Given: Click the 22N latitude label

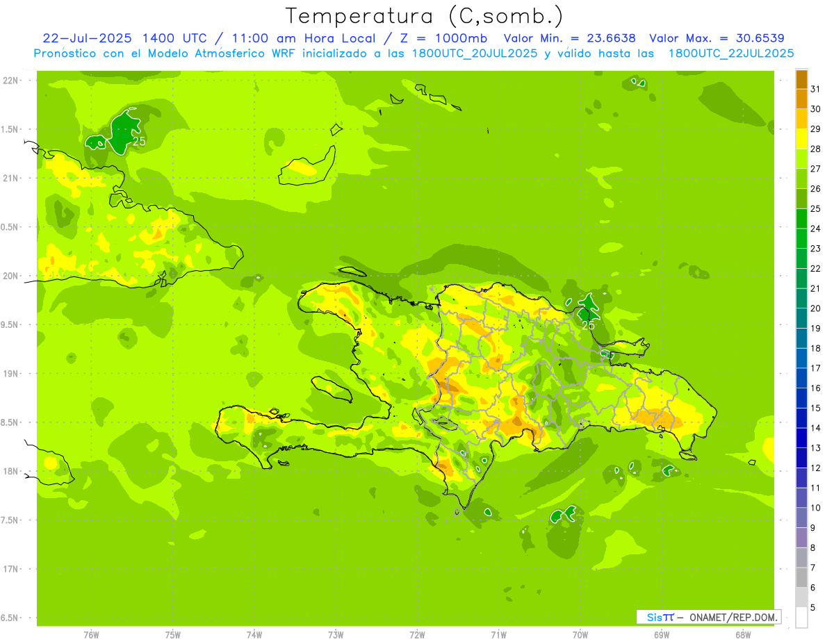Looking at the screenshot, I should 10,80.
